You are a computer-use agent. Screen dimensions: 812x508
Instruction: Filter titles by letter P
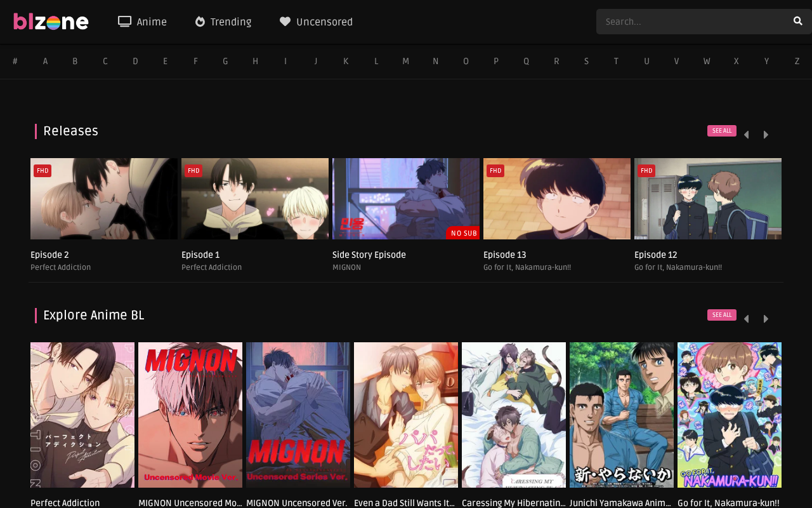click(x=496, y=62)
